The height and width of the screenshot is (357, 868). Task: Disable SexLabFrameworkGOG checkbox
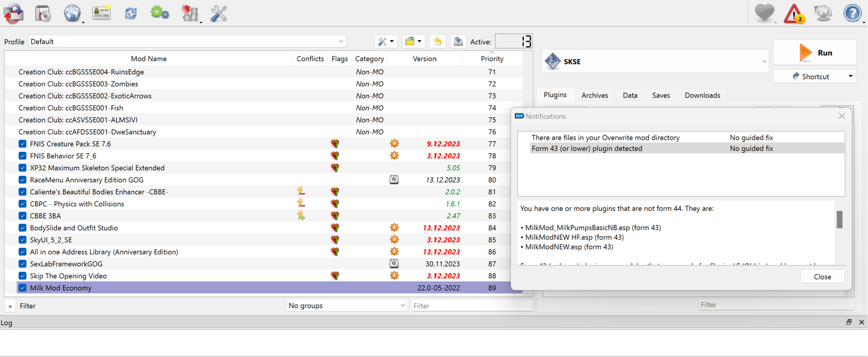(x=22, y=263)
